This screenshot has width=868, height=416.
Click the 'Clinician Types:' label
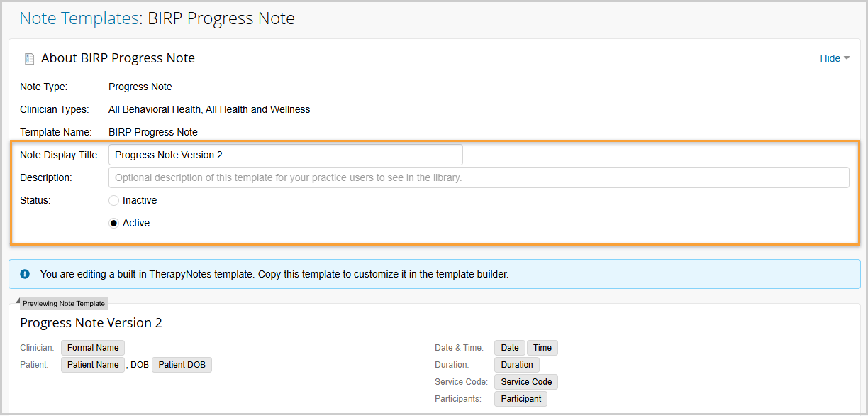(x=55, y=109)
